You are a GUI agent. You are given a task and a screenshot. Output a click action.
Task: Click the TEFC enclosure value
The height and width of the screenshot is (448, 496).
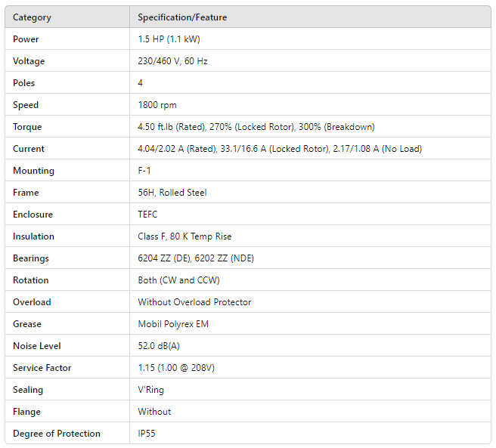click(x=147, y=215)
